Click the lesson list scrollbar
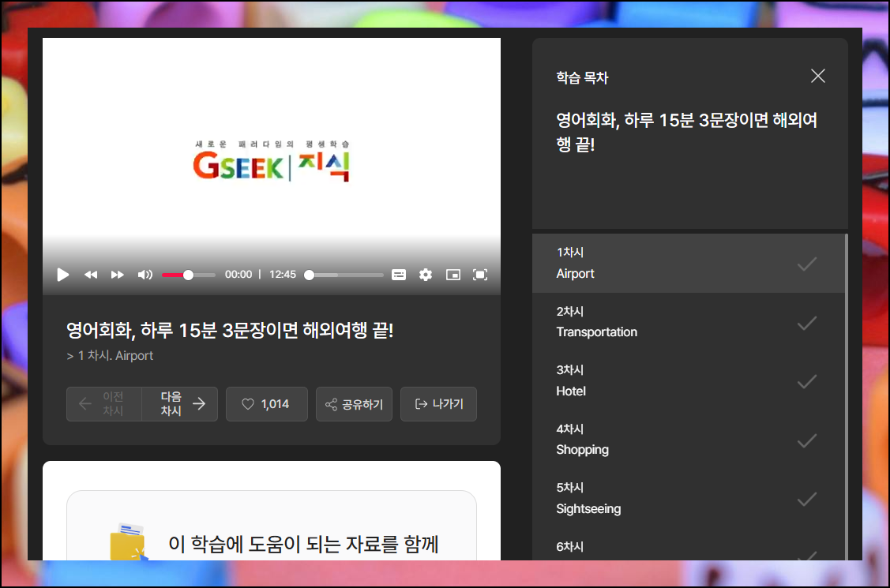 (x=847, y=397)
